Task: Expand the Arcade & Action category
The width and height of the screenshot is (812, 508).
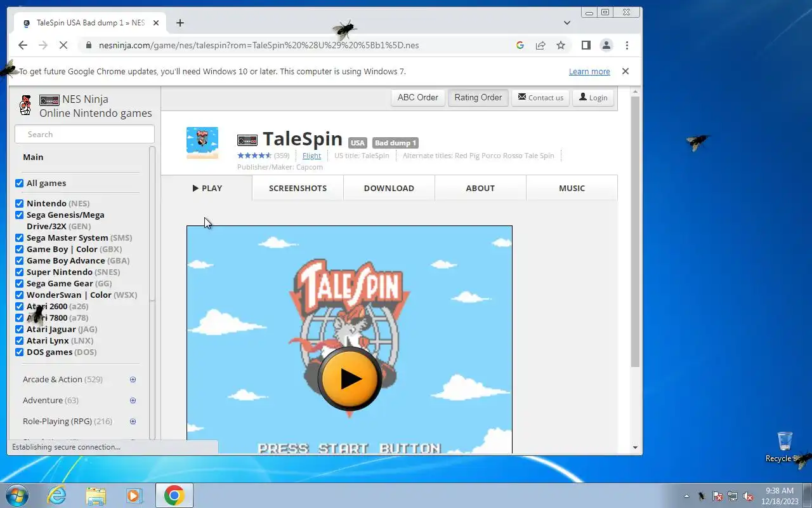Action: (133, 380)
